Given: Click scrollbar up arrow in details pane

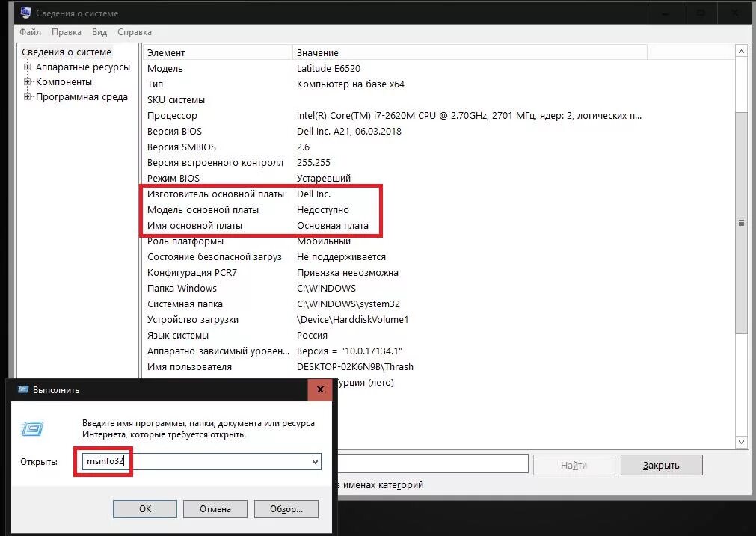Looking at the screenshot, I should coord(741,51).
